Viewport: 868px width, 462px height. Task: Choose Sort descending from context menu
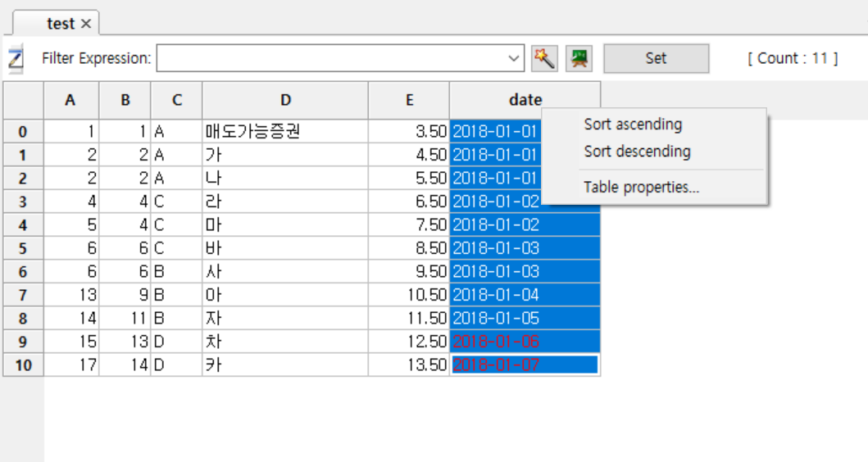click(637, 152)
